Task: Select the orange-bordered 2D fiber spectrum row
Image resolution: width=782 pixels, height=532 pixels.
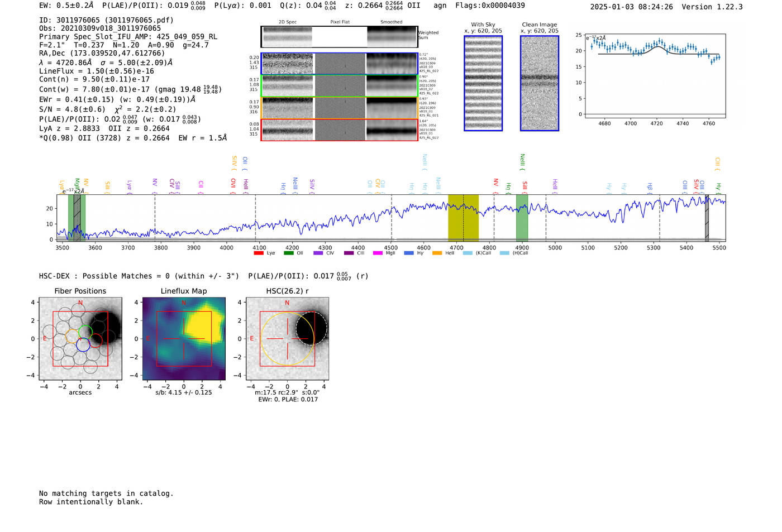Action: (339, 108)
